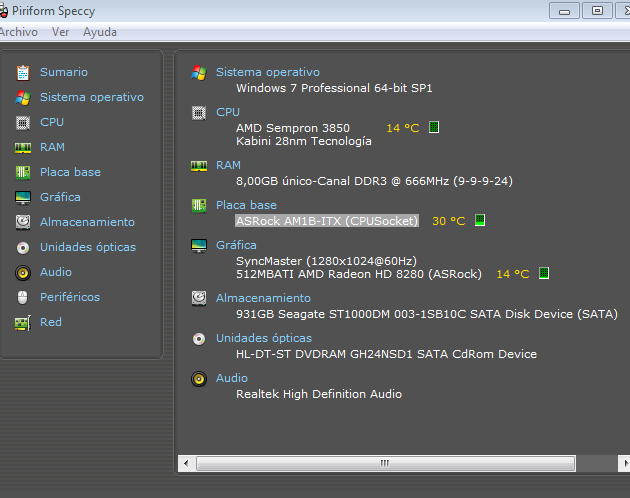Viewport: 630px width, 498px height.
Task: Switch to the CPU sidebar section
Action: click(52, 122)
